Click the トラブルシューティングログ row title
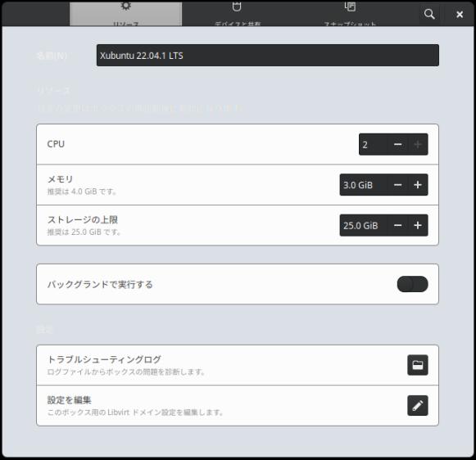The width and height of the screenshot is (476, 460). [x=104, y=359]
